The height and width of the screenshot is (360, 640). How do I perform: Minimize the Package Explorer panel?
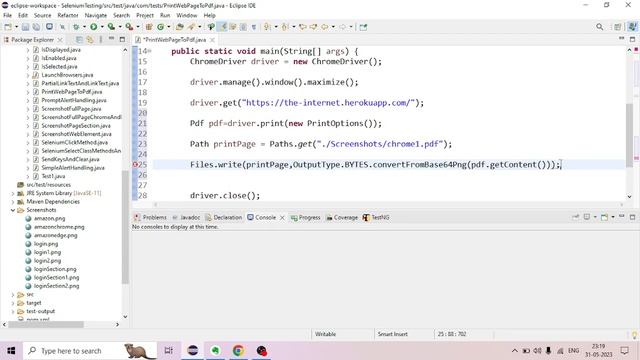(x=111, y=39)
